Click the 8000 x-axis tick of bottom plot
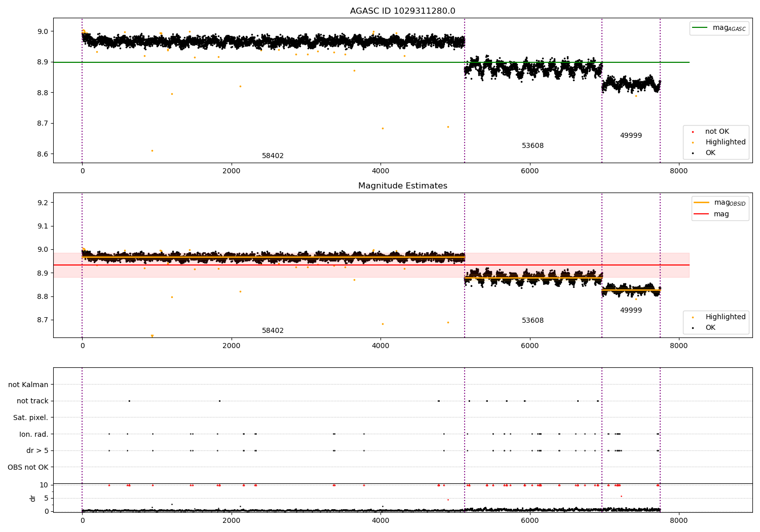Screen dimensions: 760x532 [x=679, y=520]
